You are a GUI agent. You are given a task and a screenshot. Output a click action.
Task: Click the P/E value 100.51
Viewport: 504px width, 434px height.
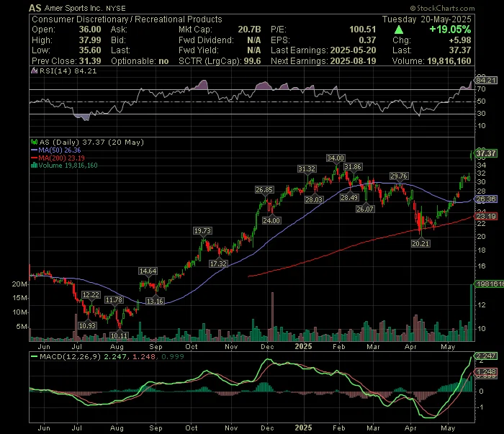point(363,30)
